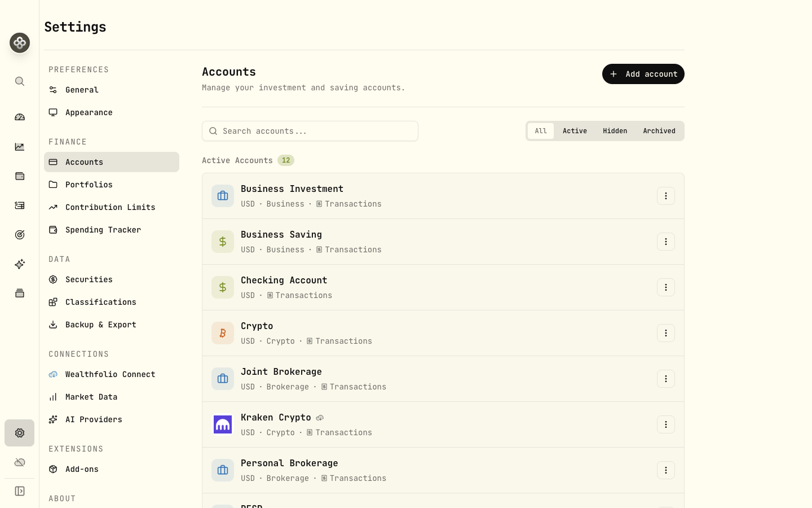The width and height of the screenshot is (812, 508).
Task: Open the wallet holdings icon in rail
Action: tap(20, 176)
